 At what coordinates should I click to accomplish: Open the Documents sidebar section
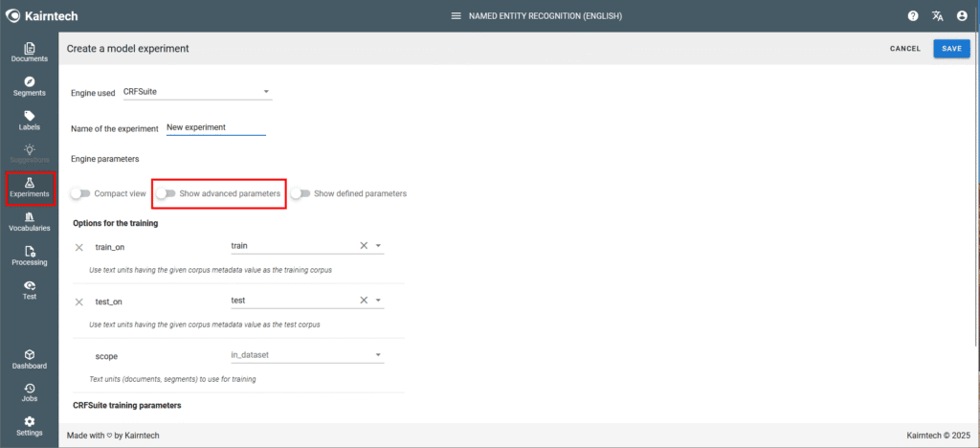[x=30, y=52]
